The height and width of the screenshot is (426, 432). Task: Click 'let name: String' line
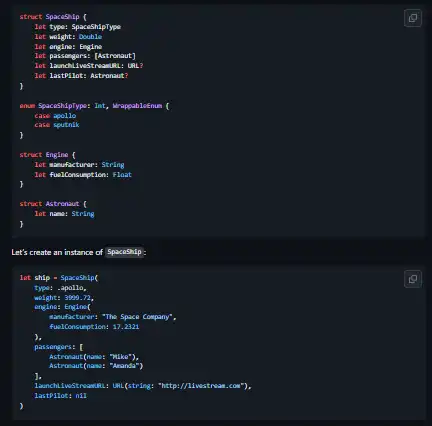tap(64, 214)
